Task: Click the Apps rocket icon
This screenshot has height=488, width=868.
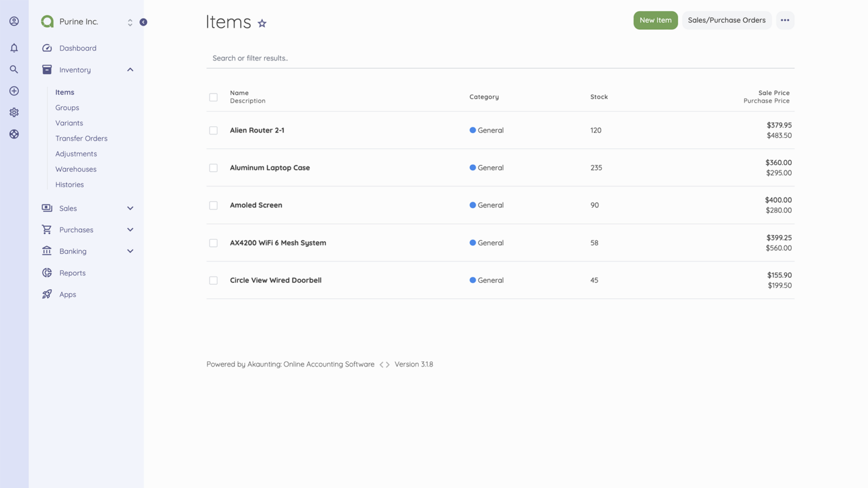Action: click(x=46, y=294)
